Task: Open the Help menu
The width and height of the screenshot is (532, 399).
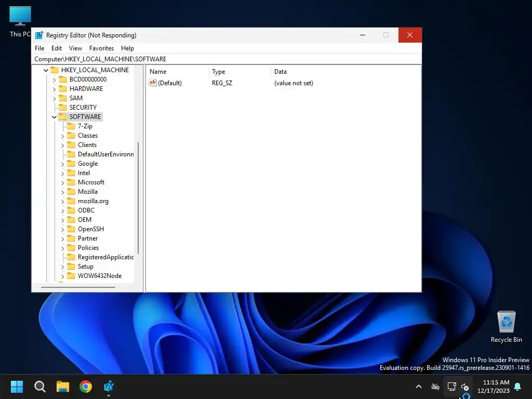Action: tap(128, 48)
